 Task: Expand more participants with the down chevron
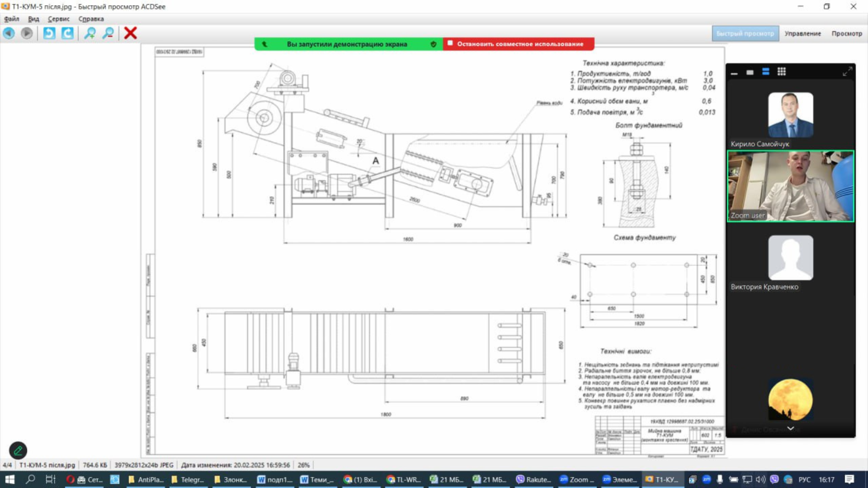[791, 428]
